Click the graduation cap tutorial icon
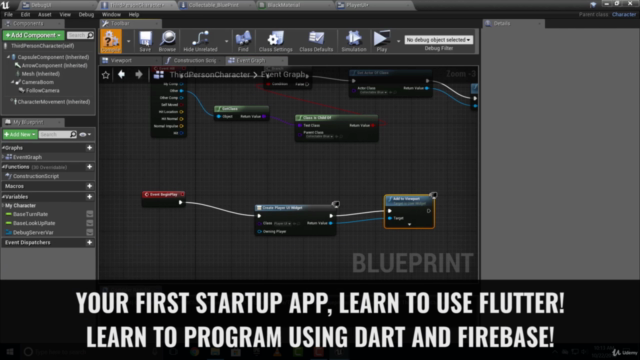Image resolution: width=640 pixels, height=360 pixels. click(x=593, y=4)
